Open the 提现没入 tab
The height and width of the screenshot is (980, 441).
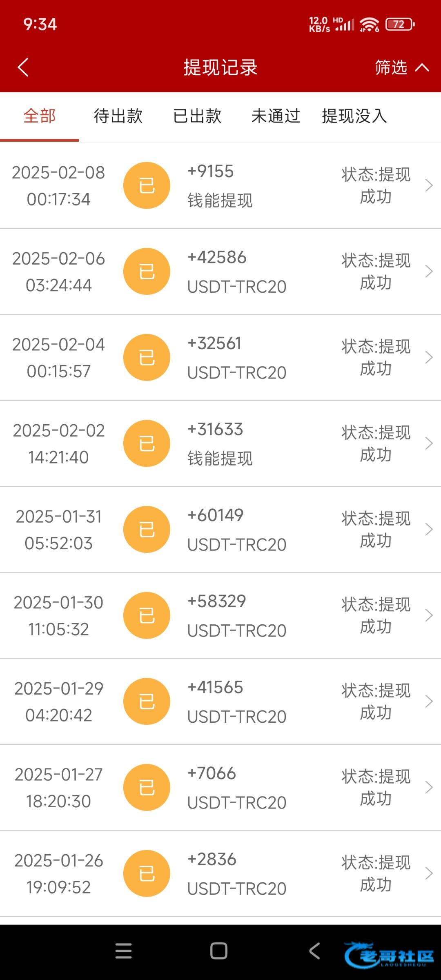pos(354,116)
